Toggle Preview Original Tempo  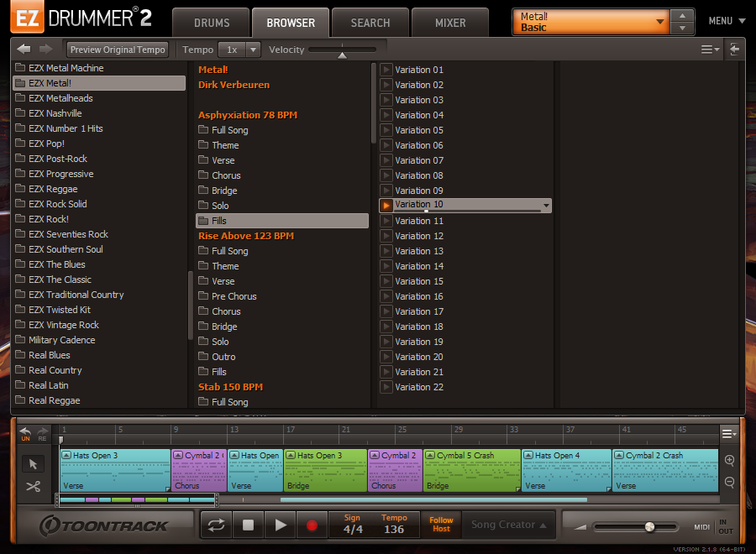[118, 50]
